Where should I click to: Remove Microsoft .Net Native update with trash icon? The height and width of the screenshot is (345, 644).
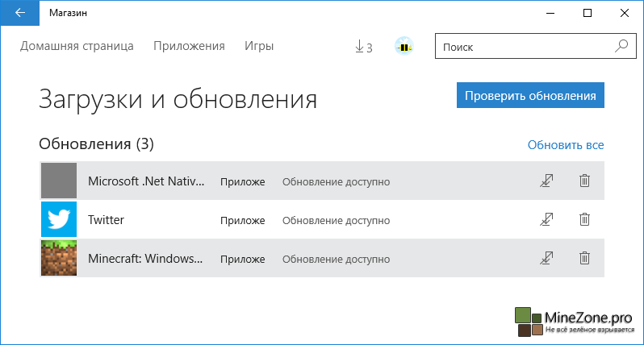(584, 181)
